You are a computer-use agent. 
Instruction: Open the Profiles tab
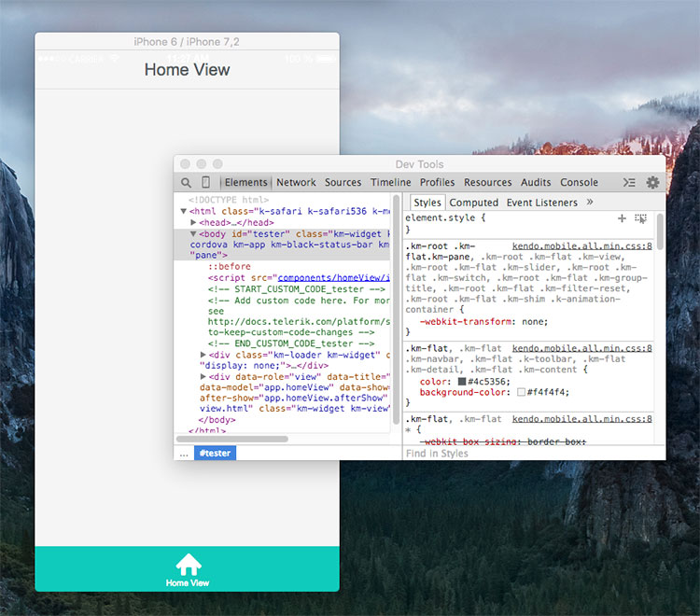437,182
